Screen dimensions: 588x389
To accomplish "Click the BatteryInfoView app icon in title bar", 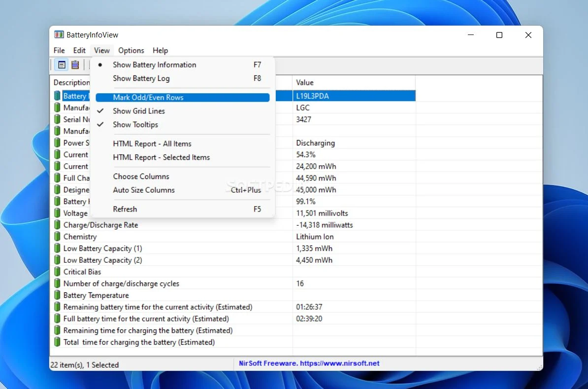I will pyautogui.click(x=59, y=35).
